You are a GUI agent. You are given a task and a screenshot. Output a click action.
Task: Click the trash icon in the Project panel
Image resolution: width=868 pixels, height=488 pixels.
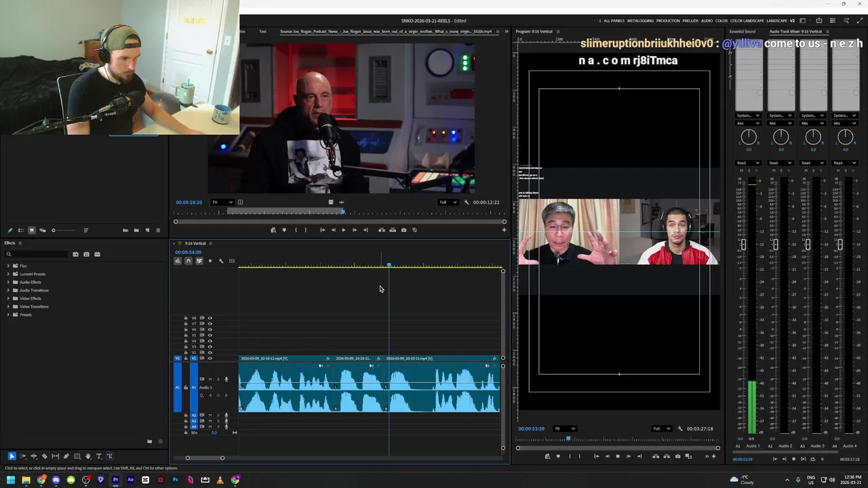158,230
